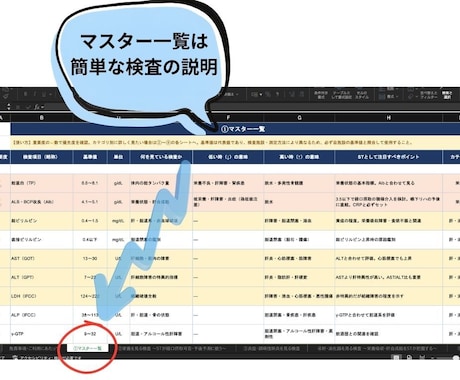460x380 pixels.
Task: Switch to page break preview icon
Action: pyautogui.click(x=422, y=358)
